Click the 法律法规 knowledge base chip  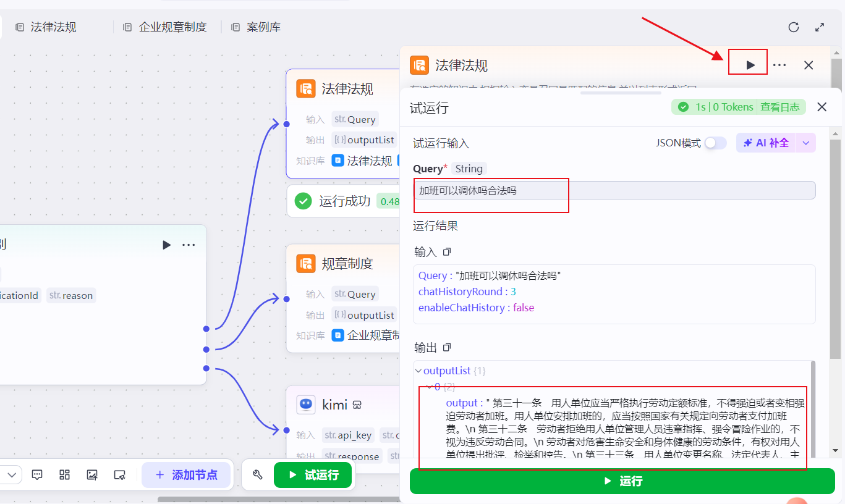tap(362, 161)
